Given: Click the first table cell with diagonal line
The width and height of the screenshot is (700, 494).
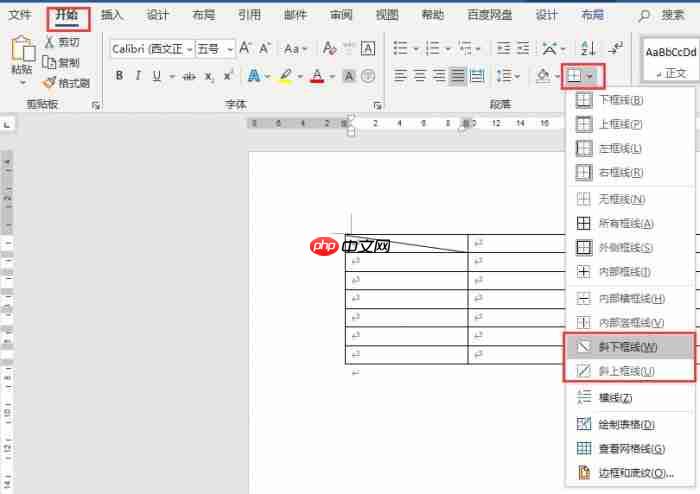Looking at the screenshot, I should 406,243.
